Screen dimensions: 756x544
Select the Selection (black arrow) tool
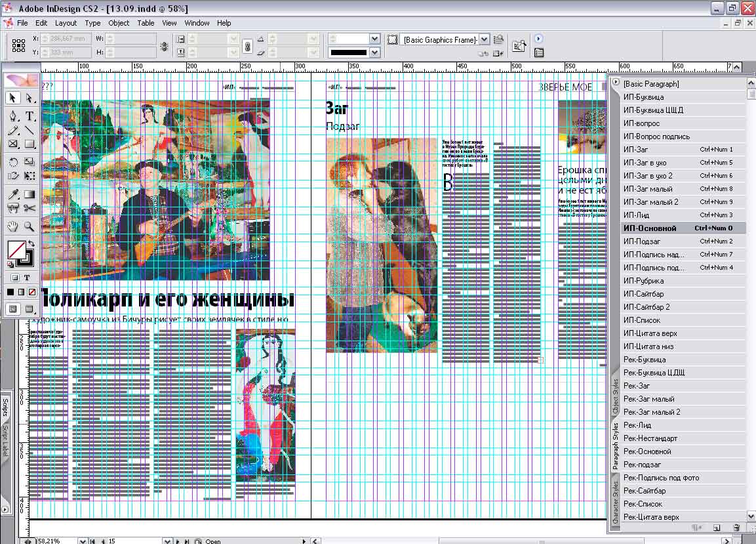[13, 98]
